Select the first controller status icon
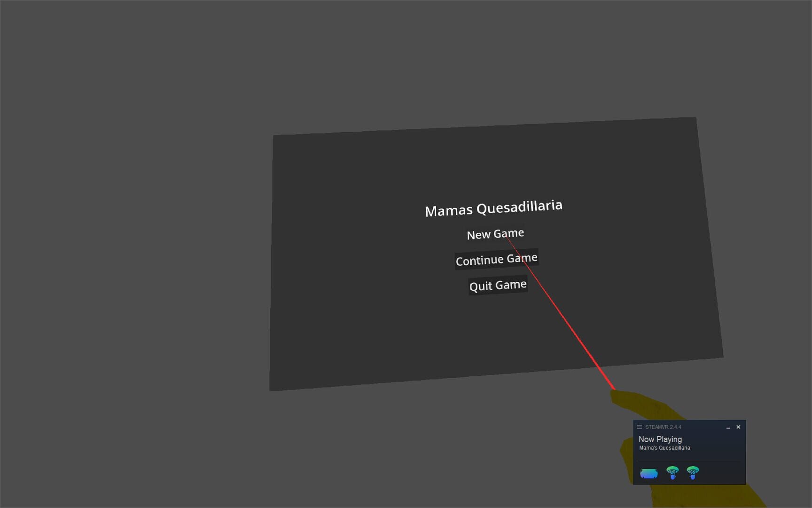812x508 pixels. coord(672,472)
